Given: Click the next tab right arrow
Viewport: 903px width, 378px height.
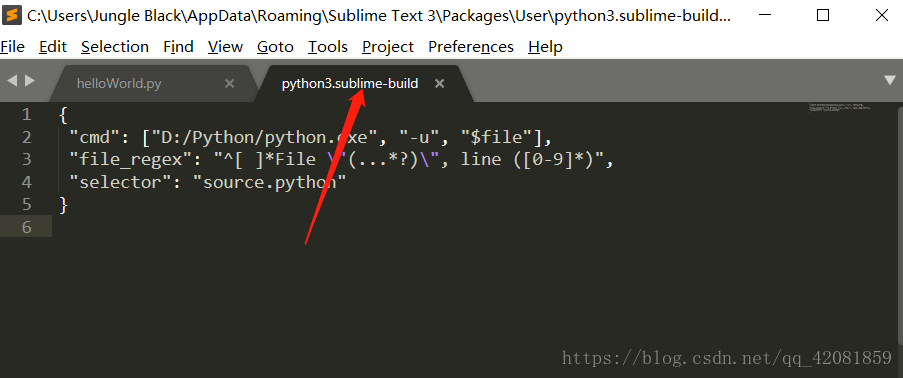Looking at the screenshot, I should click(30, 81).
